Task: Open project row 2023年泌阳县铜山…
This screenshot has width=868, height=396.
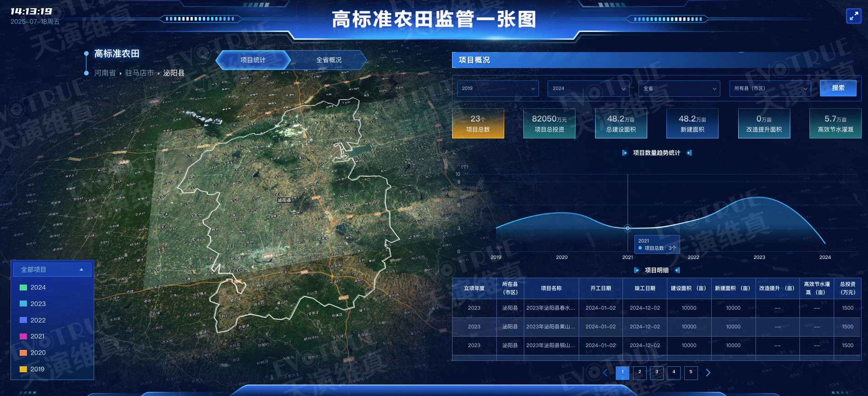Action: pyautogui.click(x=657, y=346)
